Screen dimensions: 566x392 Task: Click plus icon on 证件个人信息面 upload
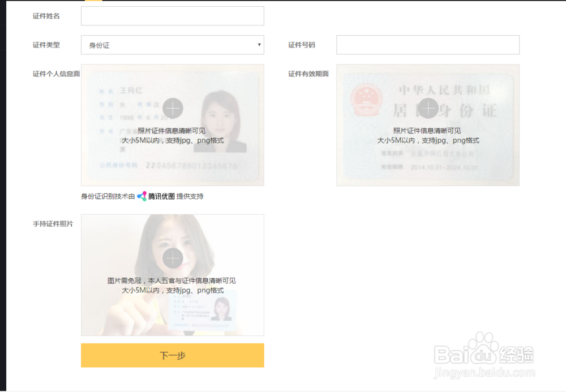(173, 108)
